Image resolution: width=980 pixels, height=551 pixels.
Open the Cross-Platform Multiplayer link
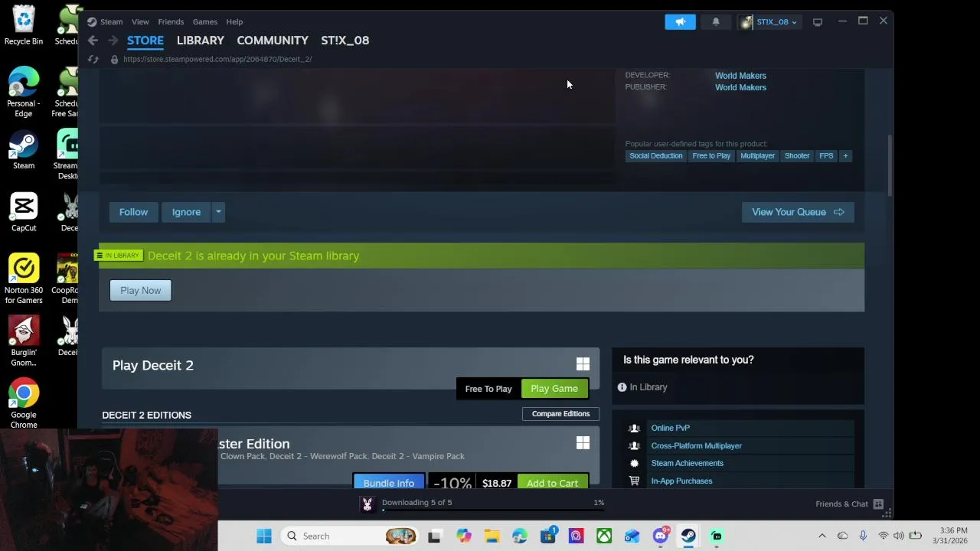pos(697,445)
